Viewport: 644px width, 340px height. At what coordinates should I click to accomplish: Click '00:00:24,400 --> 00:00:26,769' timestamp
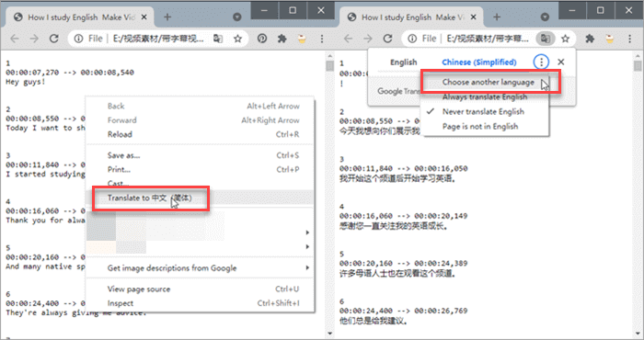[x=403, y=311]
